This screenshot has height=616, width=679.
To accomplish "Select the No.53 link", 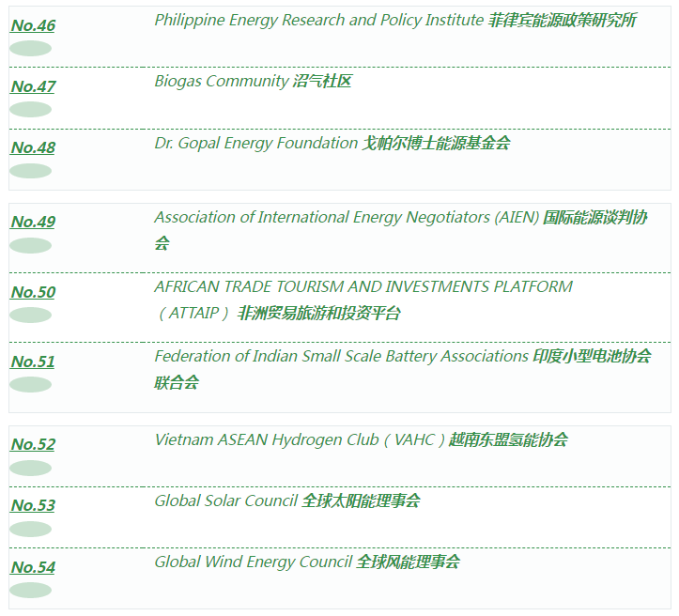I will point(33,505).
